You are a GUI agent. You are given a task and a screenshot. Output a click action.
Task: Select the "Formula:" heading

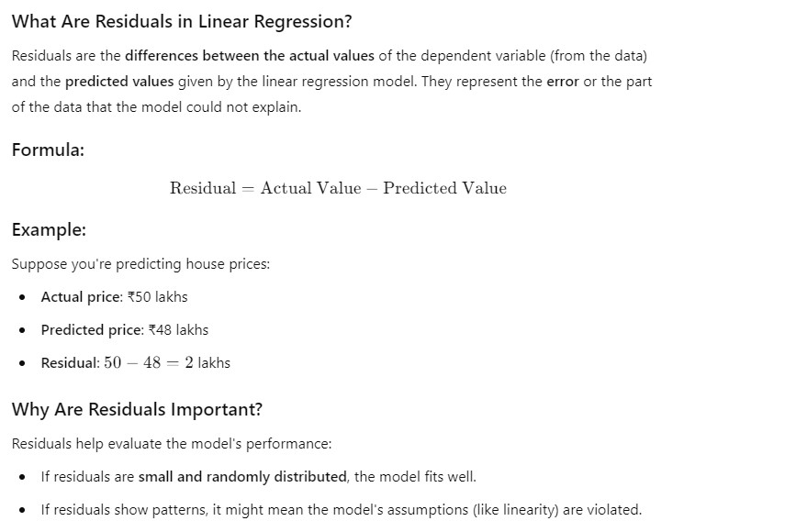pos(48,150)
